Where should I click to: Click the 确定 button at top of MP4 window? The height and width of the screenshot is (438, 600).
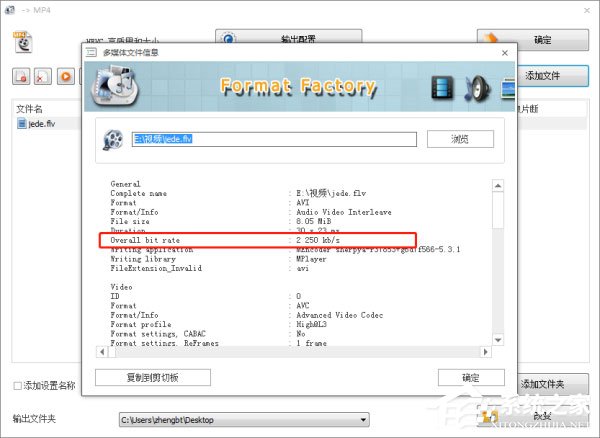pos(533,40)
